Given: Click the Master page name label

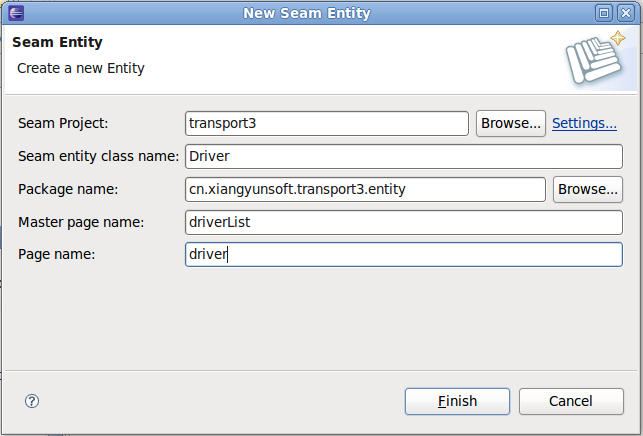Looking at the screenshot, I should [81, 222].
